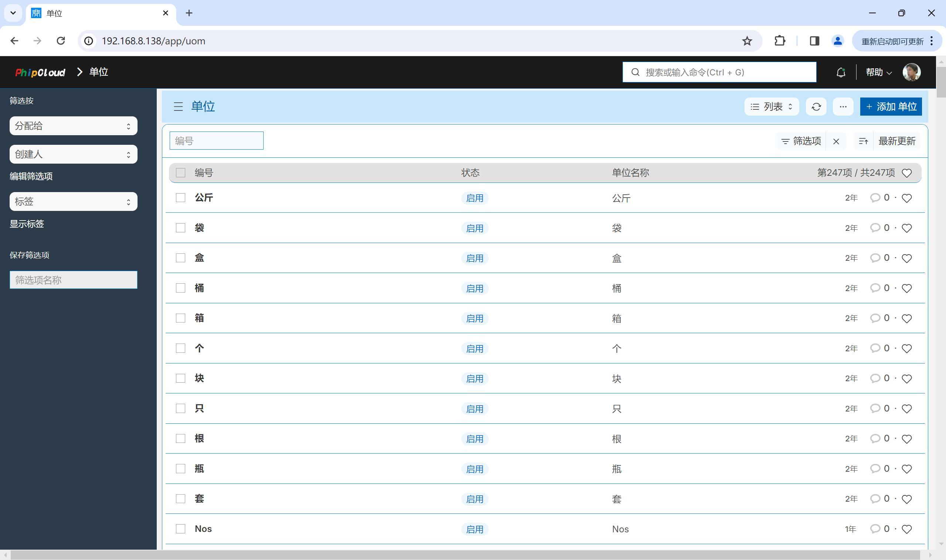946x560 pixels.
Task: Clear filters with the X next to 筛选项
Action: point(836,141)
